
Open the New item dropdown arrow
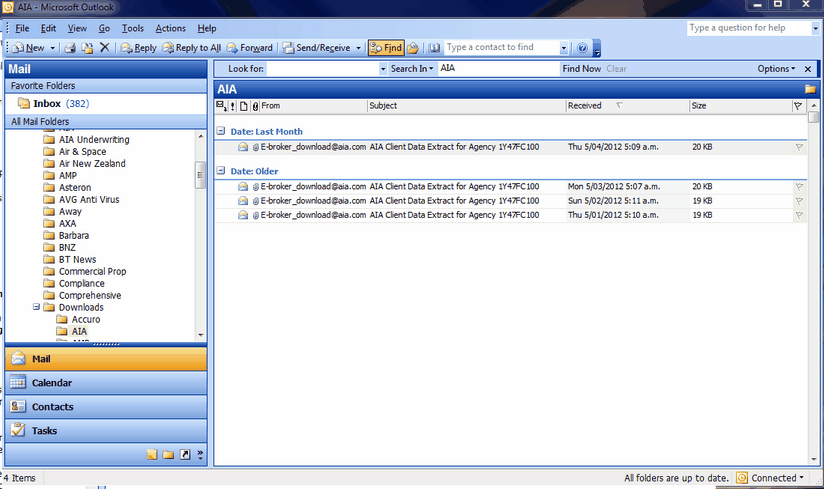click(x=53, y=48)
